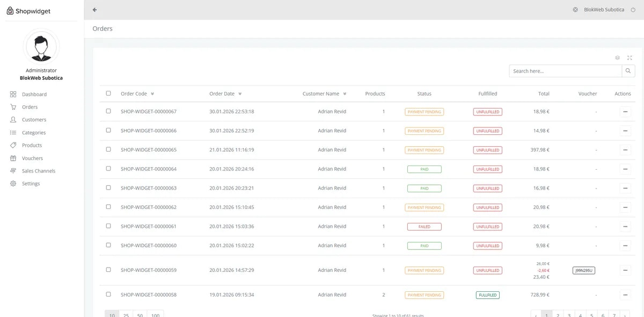Set page size to 100 results
This screenshot has height=317, width=644.
coord(155,315)
